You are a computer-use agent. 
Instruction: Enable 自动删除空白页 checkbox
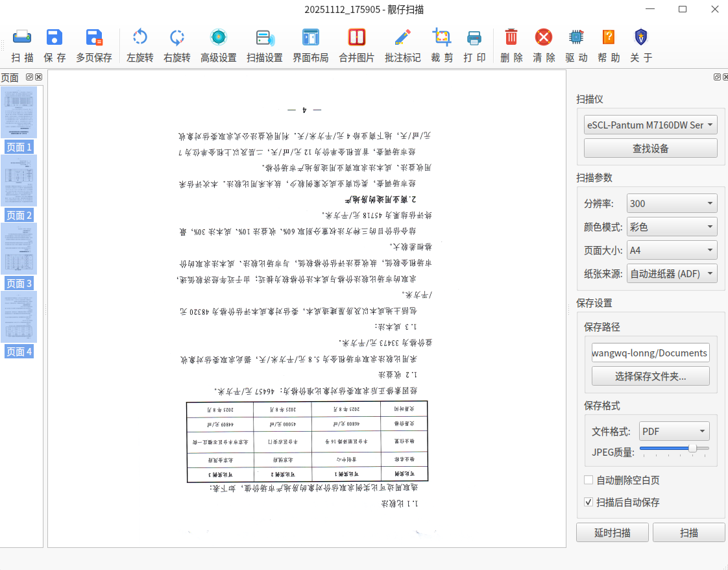pos(588,480)
